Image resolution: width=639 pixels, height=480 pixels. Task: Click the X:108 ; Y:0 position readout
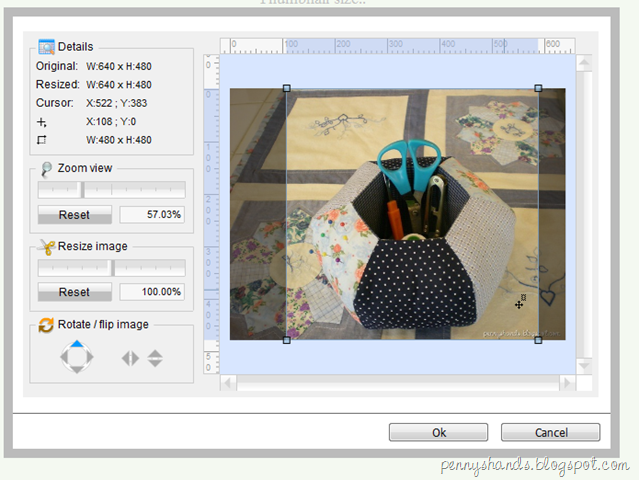point(111,122)
